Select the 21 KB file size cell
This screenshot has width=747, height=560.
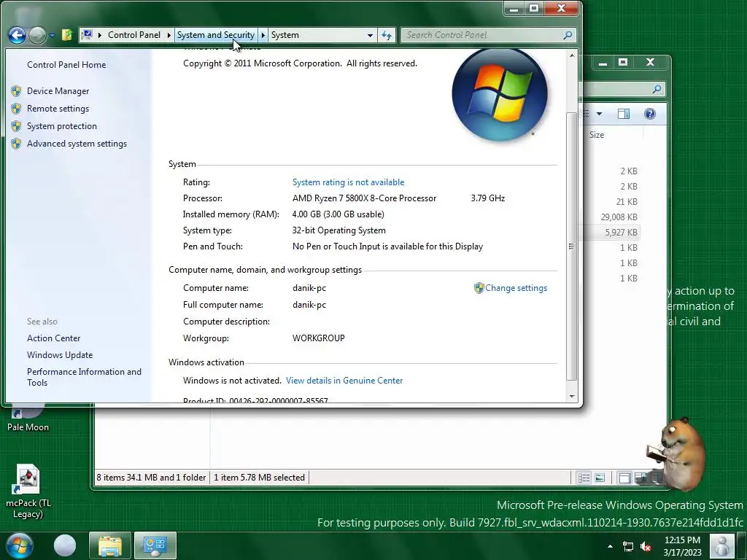pyautogui.click(x=627, y=202)
